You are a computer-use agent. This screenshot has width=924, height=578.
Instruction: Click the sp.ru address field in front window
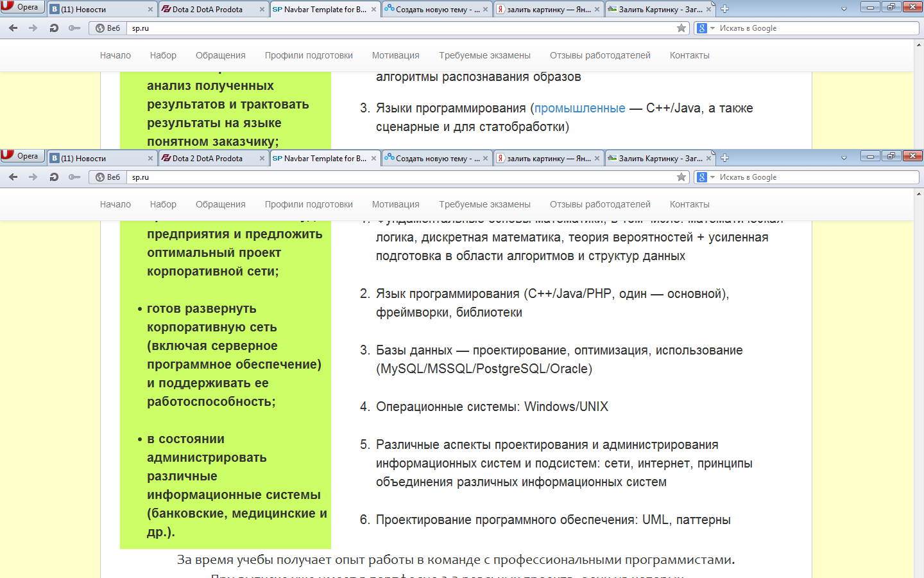point(401,177)
